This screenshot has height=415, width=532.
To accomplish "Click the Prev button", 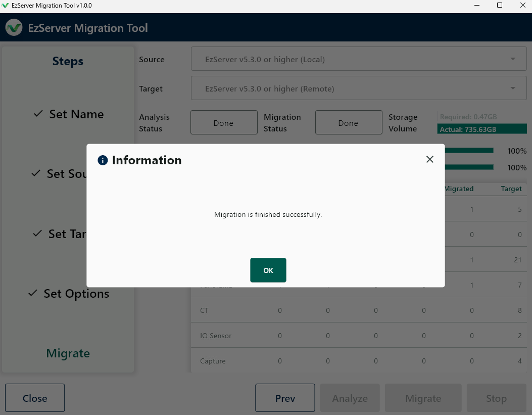I will click(285, 398).
